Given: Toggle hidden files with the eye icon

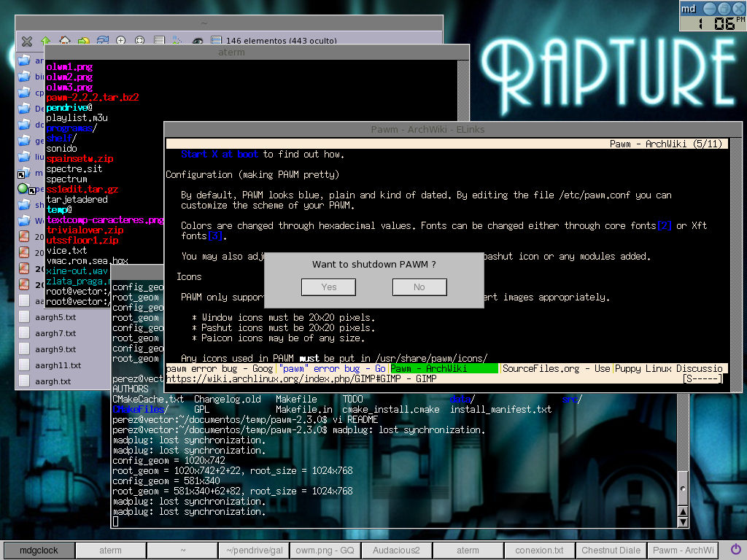Looking at the screenshot, I should click(x=198, y=41).
